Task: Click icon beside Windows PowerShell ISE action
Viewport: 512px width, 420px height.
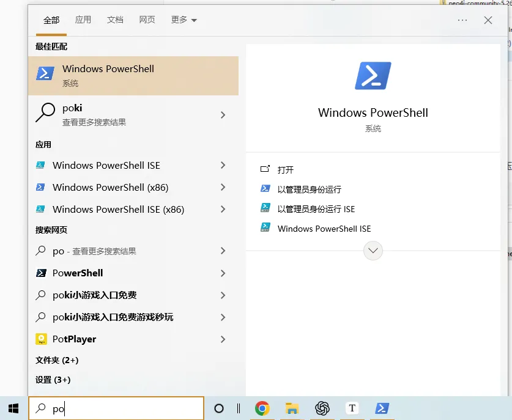Action: pos(265,227)
